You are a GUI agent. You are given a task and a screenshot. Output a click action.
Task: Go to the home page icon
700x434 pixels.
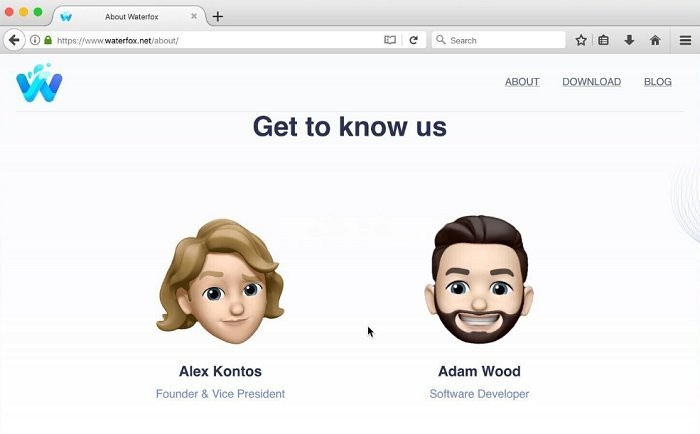(655, 40)
